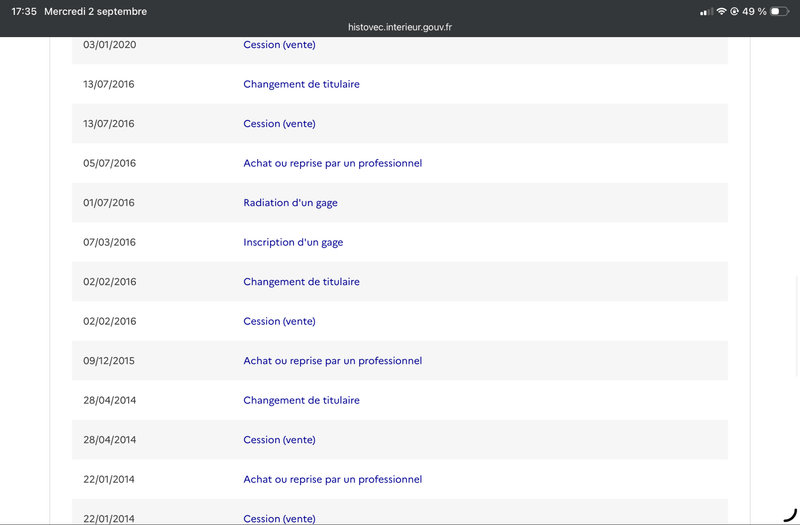Open Achat ou reprise par un professionnel 05/07/2016
Screen dimensions: 800x525
pyautogui.click(x=333, y=163)
